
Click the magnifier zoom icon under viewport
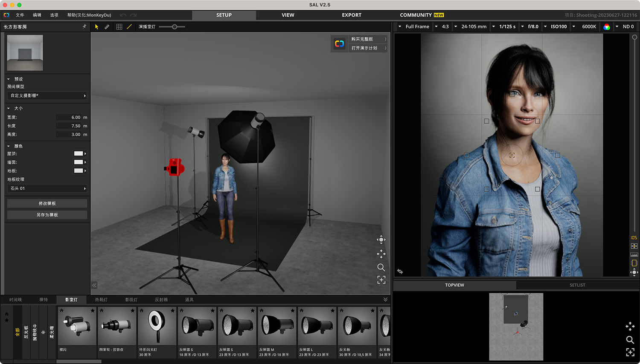(381, 268)
